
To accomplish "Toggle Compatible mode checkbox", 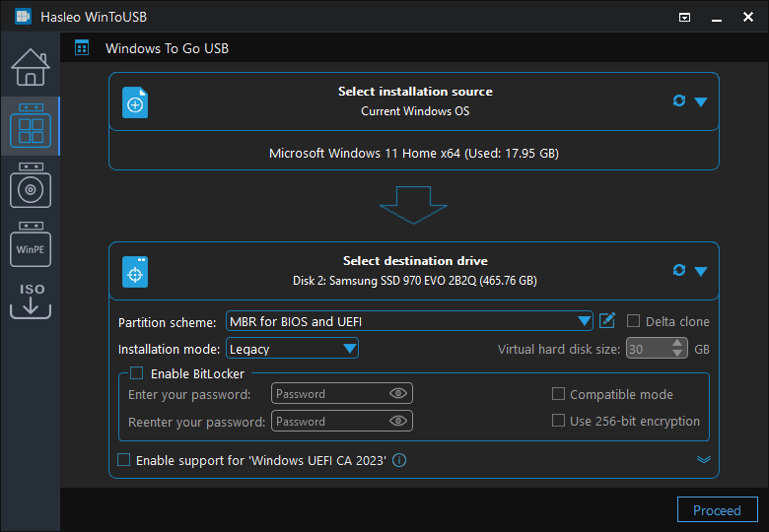I will tap(558, 394).
